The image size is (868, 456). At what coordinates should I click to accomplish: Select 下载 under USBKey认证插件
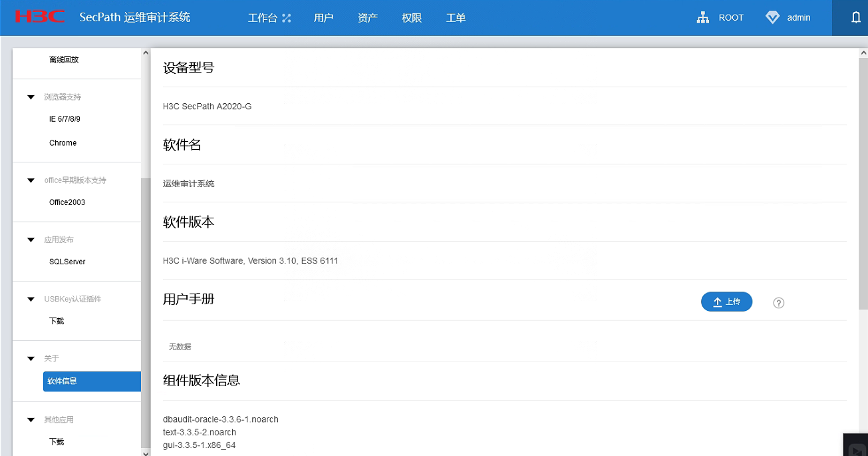(57, 321)
